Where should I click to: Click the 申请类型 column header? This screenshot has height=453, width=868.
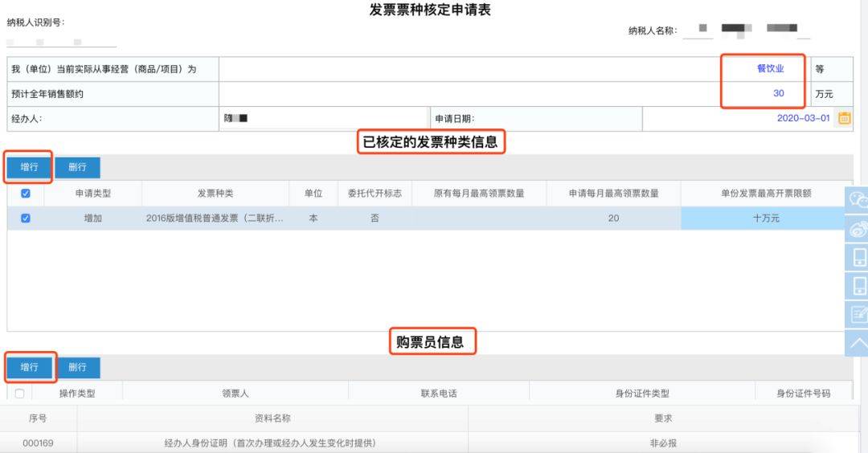(93, 194)
